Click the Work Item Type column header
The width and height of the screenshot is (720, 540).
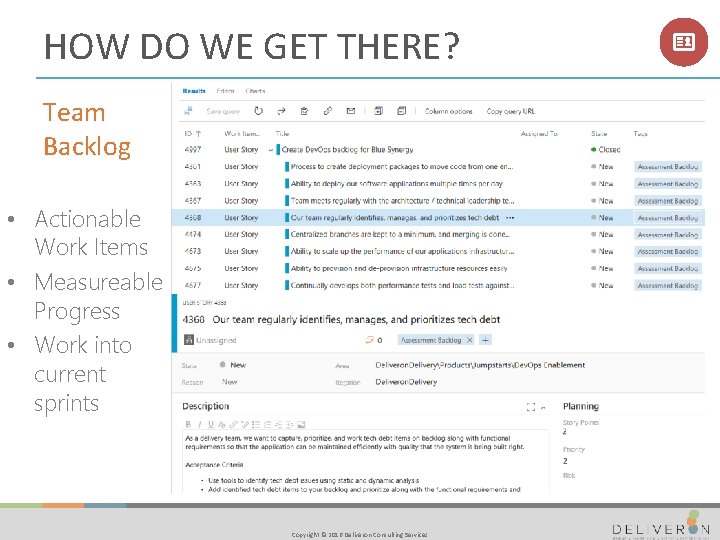242,134
